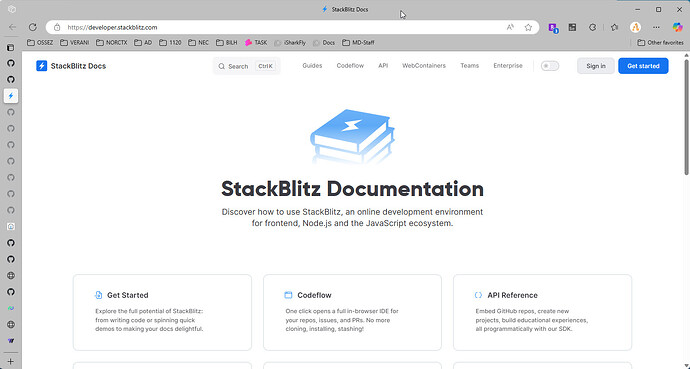This screenshot has height=369, width=690.
Task: Click the blue Get started button
Action: (x=643, y=66)
